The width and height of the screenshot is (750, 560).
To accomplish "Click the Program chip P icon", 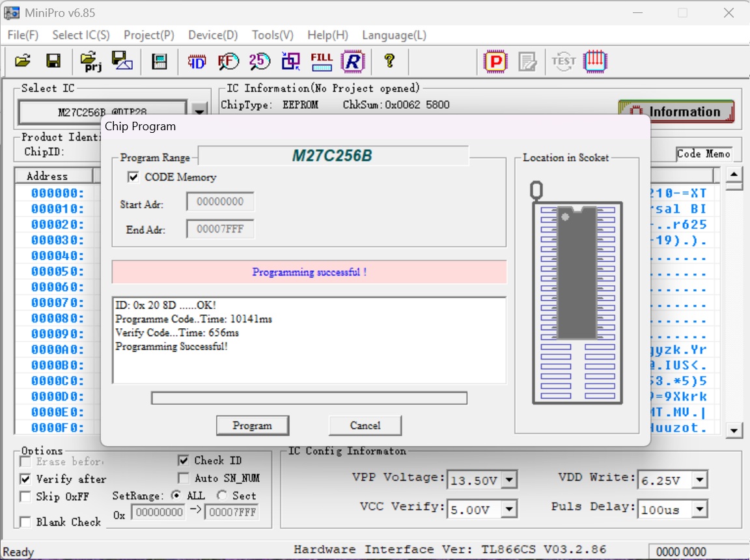I will click(495, 61).
